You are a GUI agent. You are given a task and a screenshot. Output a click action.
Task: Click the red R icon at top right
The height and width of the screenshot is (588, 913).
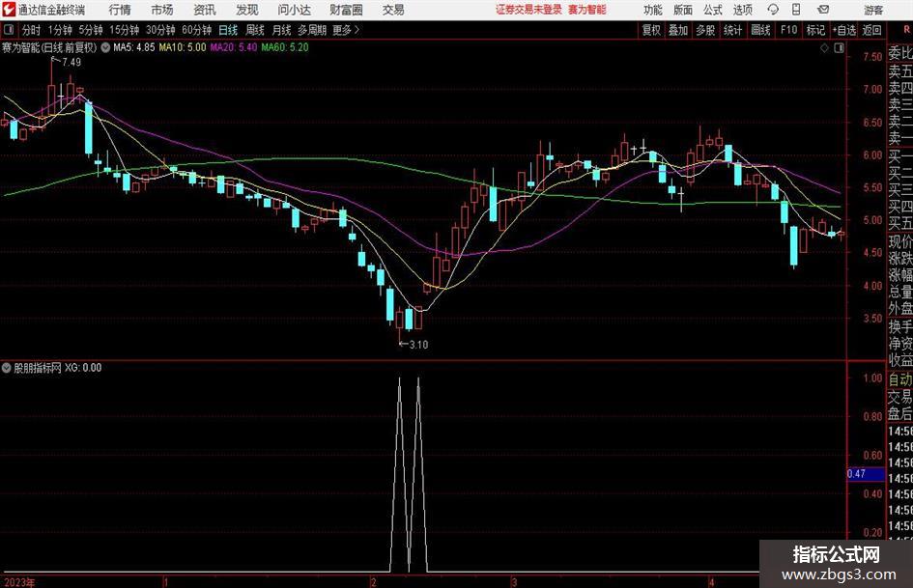pyautogui.click(x=906, y=30)
